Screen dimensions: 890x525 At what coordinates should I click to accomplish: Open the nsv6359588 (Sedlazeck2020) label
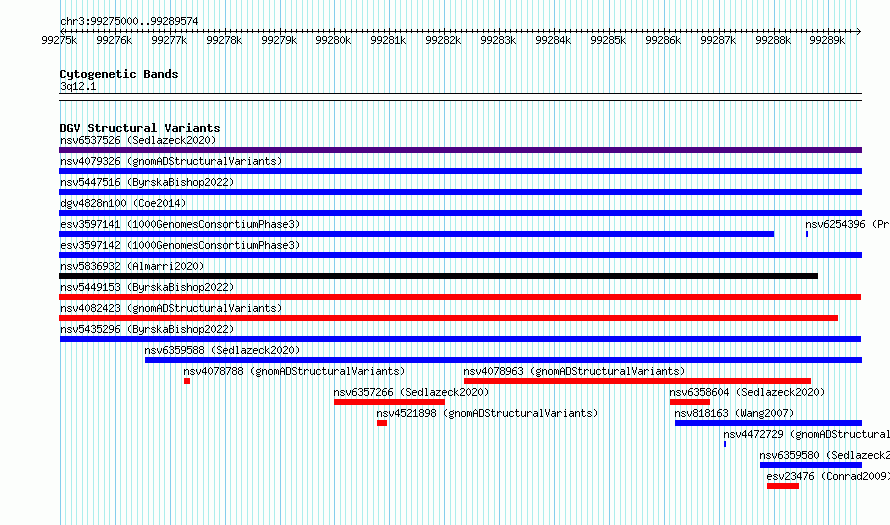click(222, 350)
